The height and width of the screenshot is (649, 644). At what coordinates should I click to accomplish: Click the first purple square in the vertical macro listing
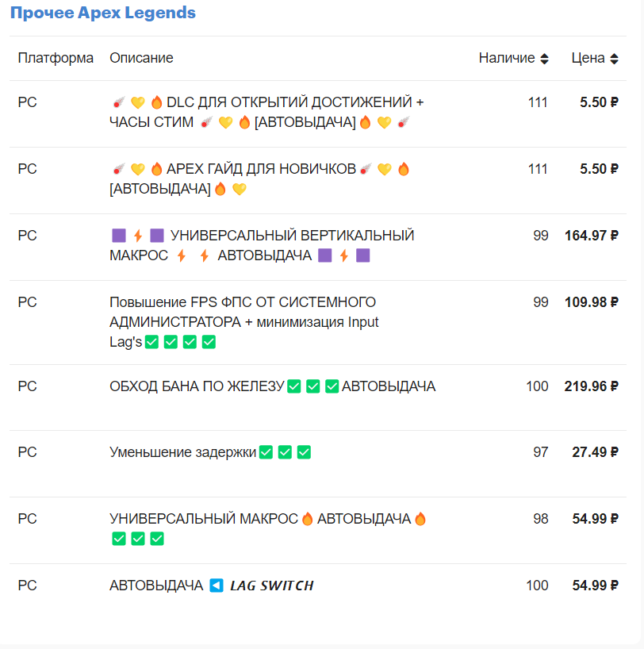coord(119,236)
